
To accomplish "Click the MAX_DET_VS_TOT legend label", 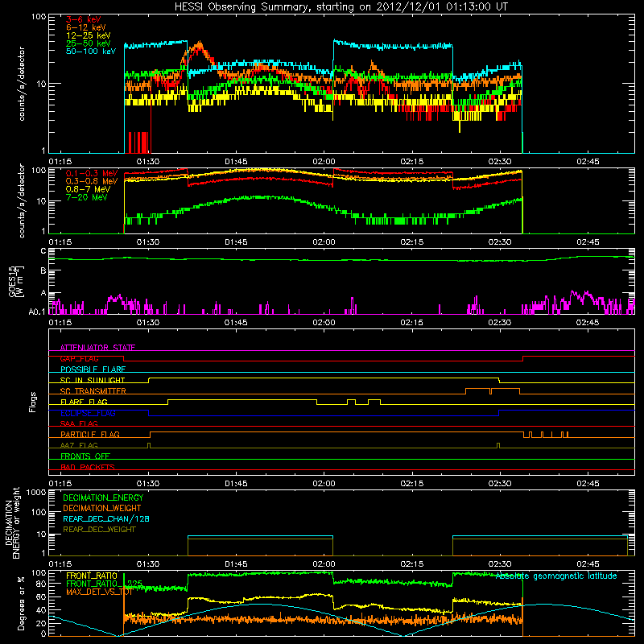I will click(x=99, y=592).
